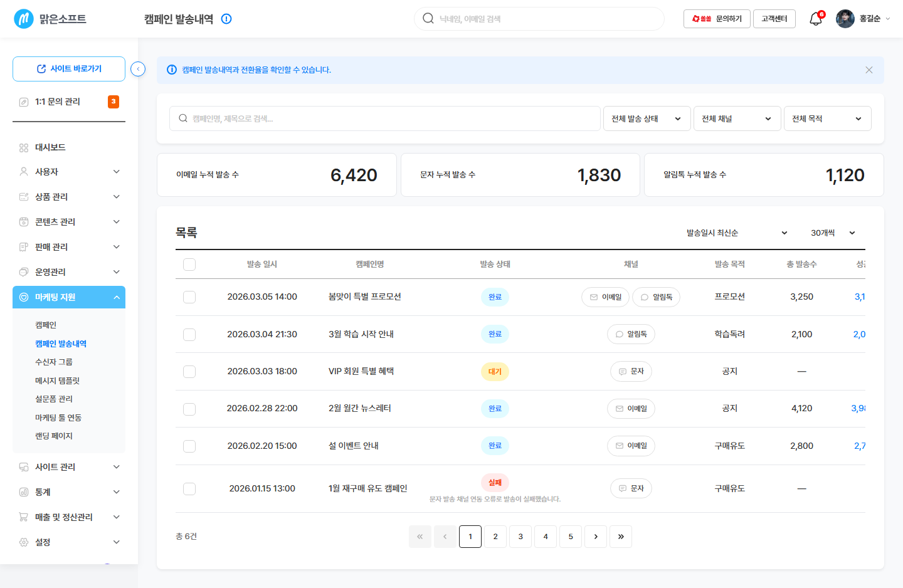The height and width of the screenshot is (588, 903).
Task: Open 마케팅 툴 연동 in sidebar
Action: [58, 417]
